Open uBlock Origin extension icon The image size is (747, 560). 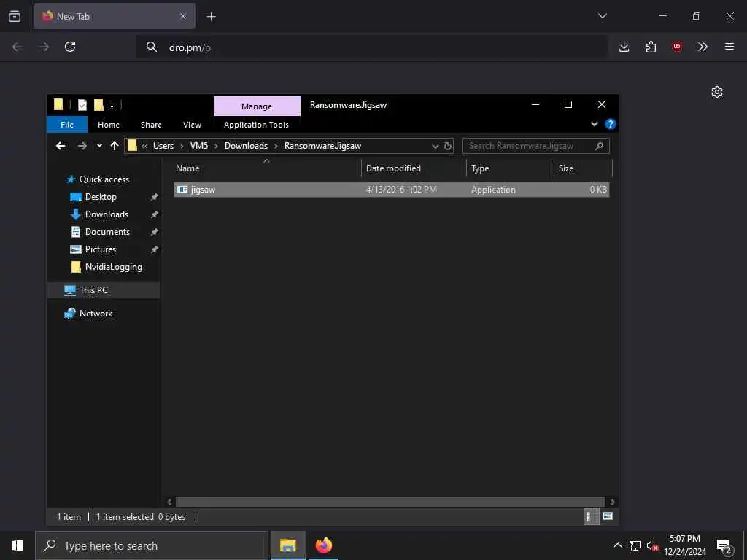676,47
